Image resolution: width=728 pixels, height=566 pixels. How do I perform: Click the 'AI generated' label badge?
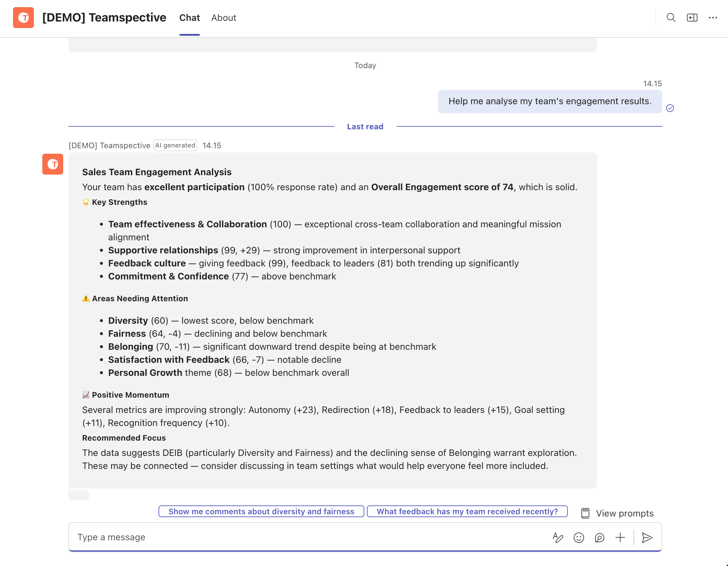[x=175, y=145]
